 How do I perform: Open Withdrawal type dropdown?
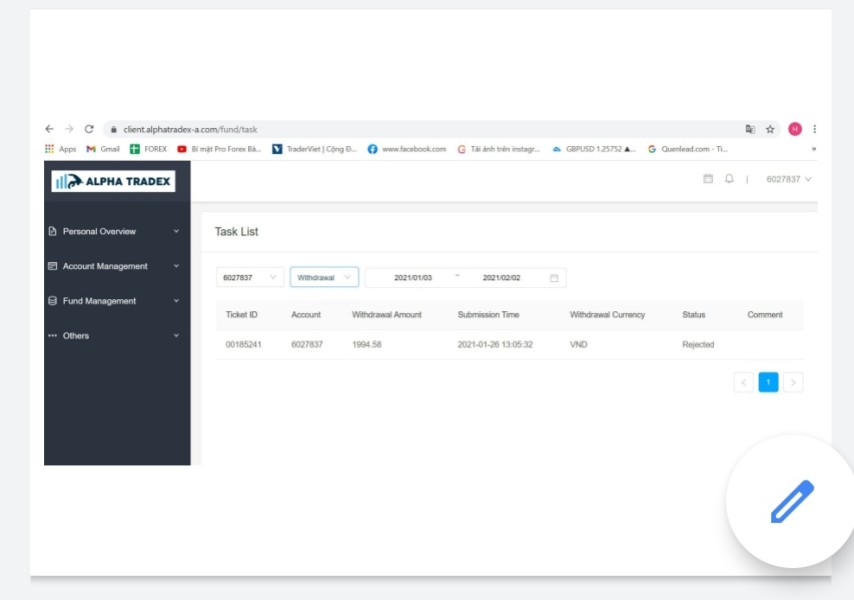(x=324, y=278)
